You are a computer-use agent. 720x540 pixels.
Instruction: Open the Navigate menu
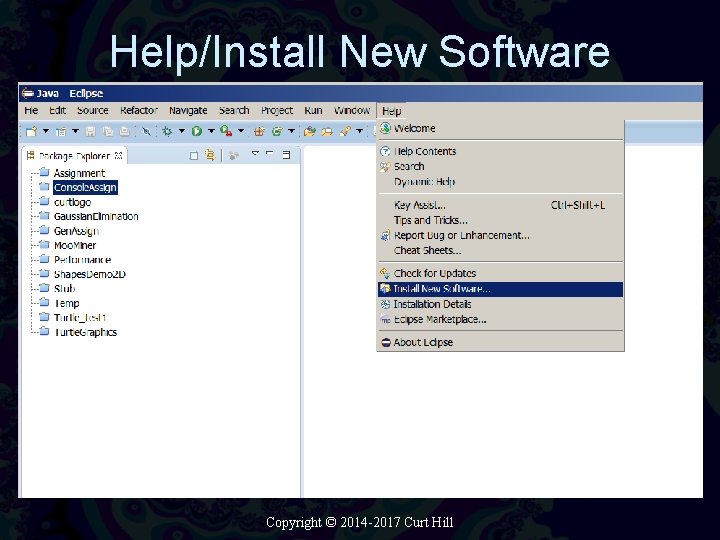188,111
